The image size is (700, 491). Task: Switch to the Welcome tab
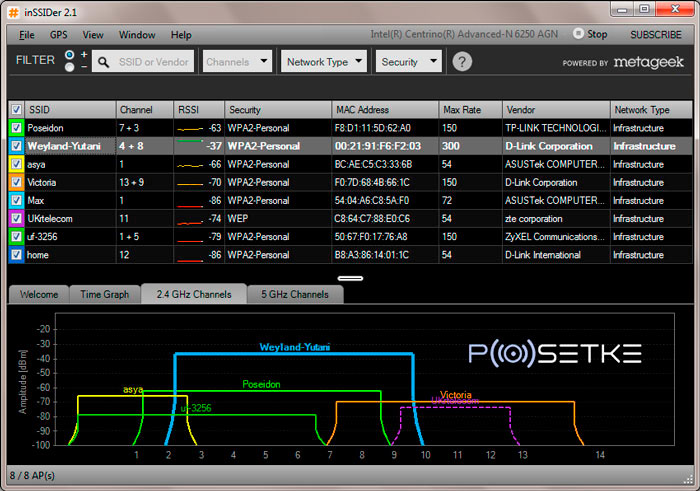pos(39,295)
